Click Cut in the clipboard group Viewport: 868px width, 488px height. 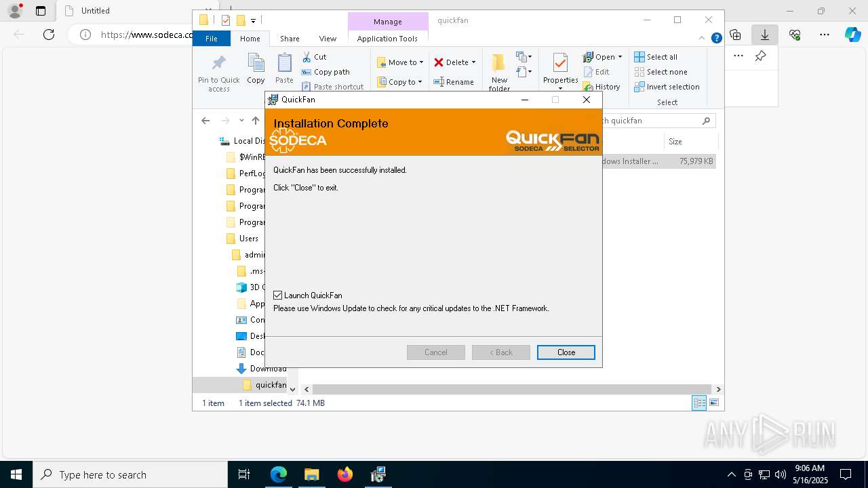(314, 57)
